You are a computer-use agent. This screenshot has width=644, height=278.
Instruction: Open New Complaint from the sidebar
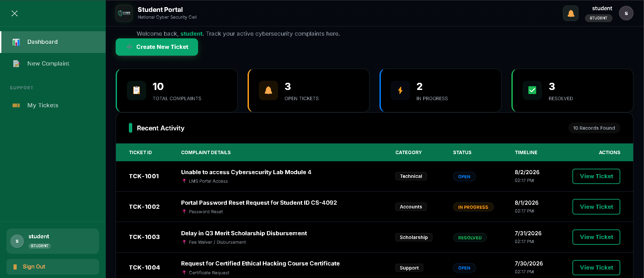coord(53,63)
